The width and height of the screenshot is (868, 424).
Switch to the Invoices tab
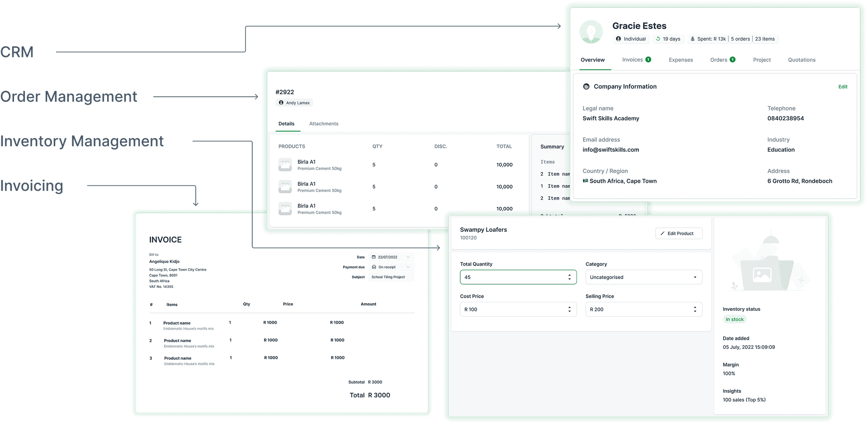coord(632,59)
